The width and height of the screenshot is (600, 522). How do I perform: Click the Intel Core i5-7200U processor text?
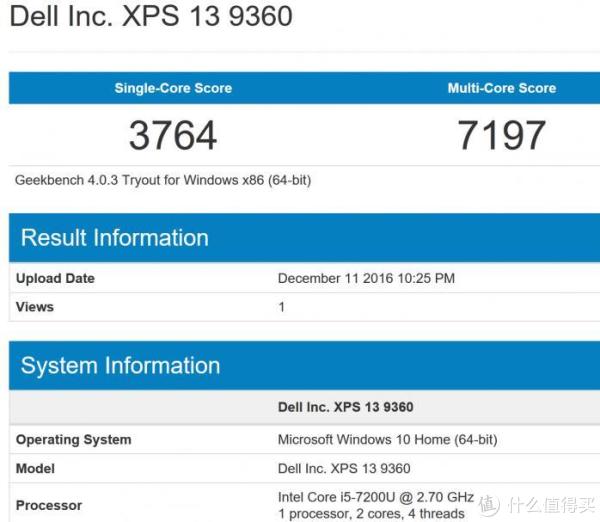[375, 497]
